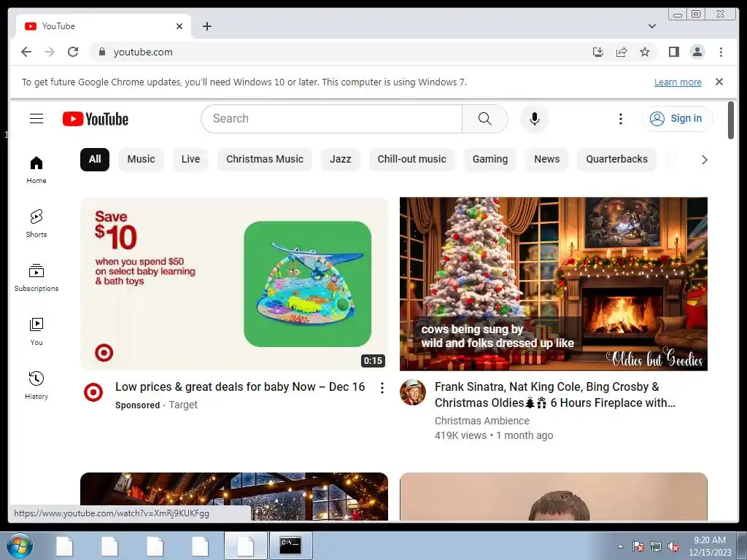The width and height of the screenshot is (747, 560).
Task: Open the Chrome side panel icon
Action: coord(673,52)
